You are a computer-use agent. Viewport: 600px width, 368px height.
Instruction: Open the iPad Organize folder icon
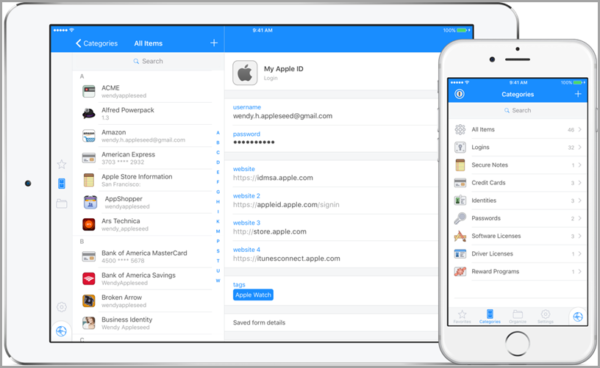click(x=62, y=203)
